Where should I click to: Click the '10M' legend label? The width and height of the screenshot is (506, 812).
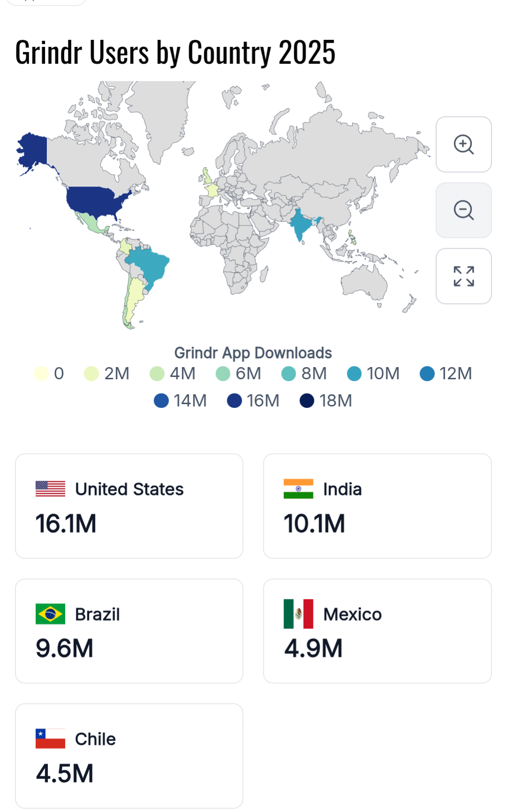(x=383, y=374)
